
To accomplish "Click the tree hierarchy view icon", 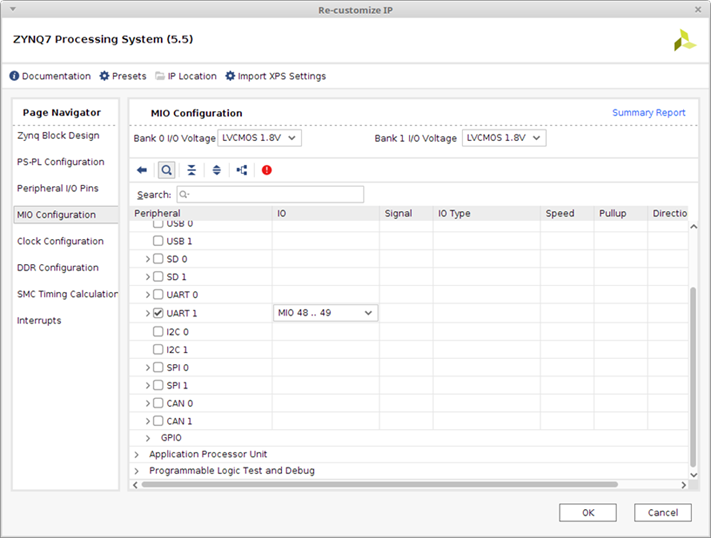I will [242, 170].
